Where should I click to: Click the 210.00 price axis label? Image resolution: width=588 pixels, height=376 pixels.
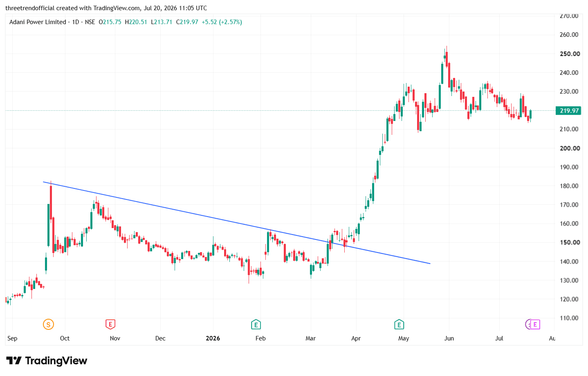click(x=569, y=129)
